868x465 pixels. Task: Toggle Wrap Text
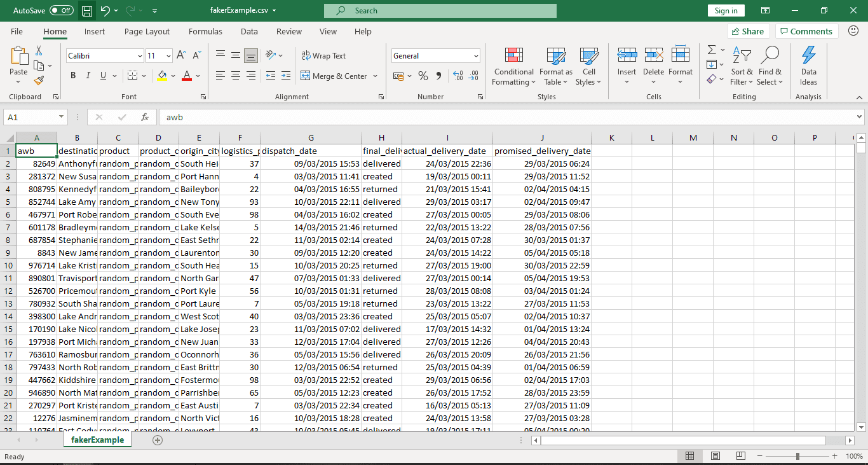click(323, 56)
